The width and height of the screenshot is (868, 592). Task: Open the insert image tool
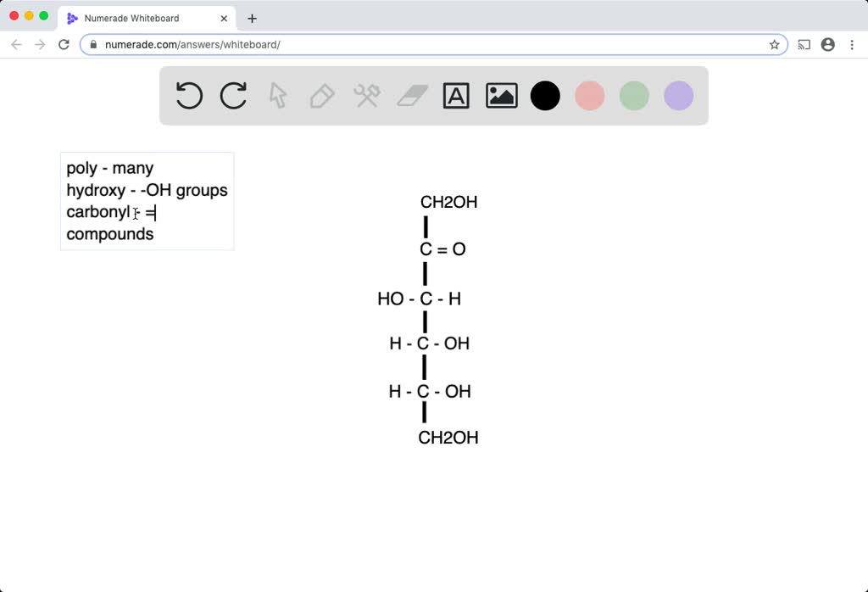click(x=502, y=96)
